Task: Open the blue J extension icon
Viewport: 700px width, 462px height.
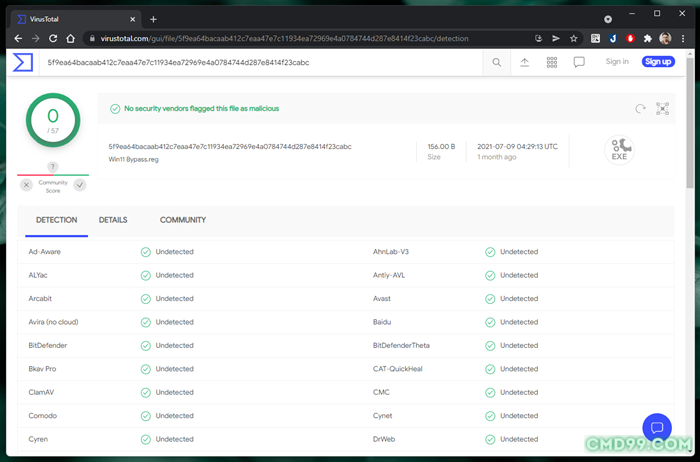Action: (x=612, y=38)
